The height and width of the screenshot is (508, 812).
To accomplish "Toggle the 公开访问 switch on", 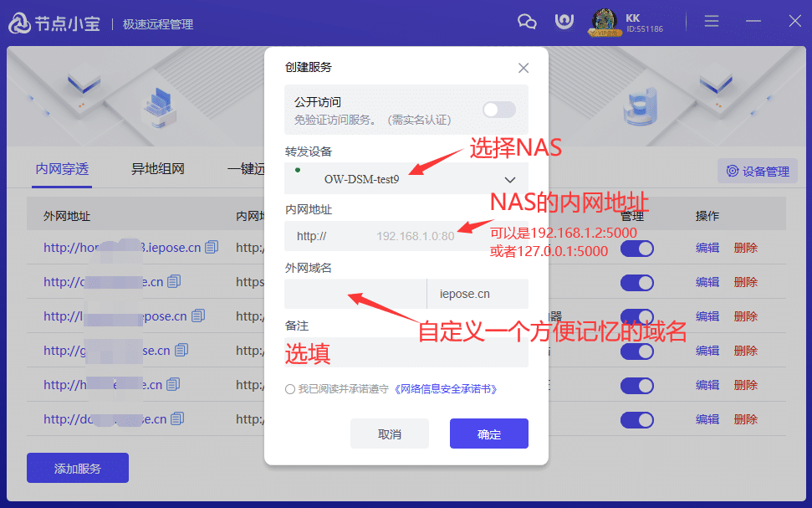I will [x=499, y=110].
